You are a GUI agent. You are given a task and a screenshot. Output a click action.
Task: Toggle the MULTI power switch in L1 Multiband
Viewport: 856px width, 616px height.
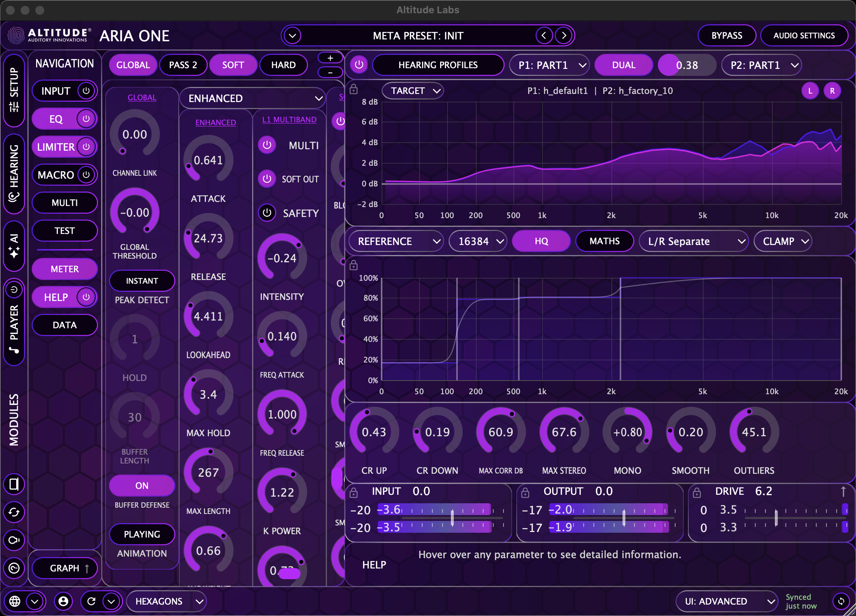(267, 145)
